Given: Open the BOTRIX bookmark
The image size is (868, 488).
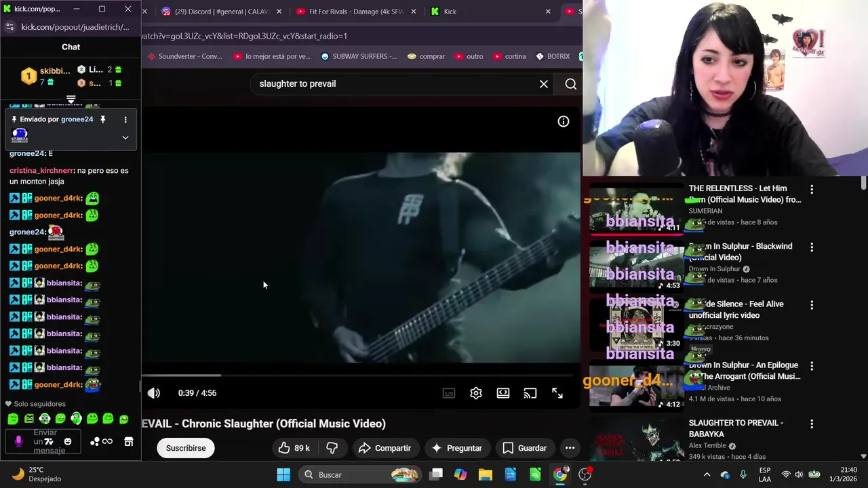Looking at the screenshot, I should (x=553, y=56).
